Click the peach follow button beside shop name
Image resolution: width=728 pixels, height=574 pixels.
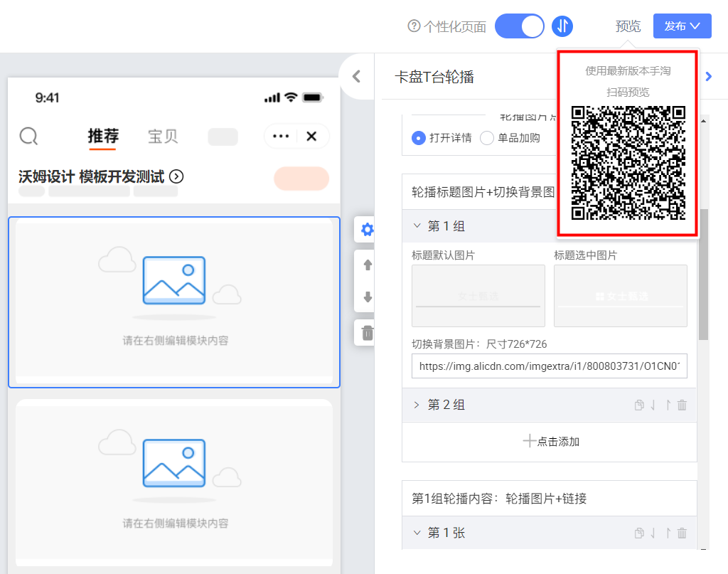(301, 179)
